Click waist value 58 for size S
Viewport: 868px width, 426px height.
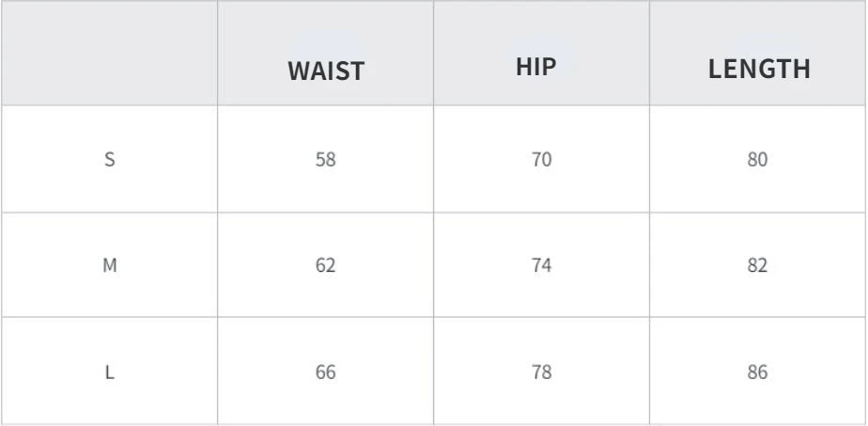325,160
